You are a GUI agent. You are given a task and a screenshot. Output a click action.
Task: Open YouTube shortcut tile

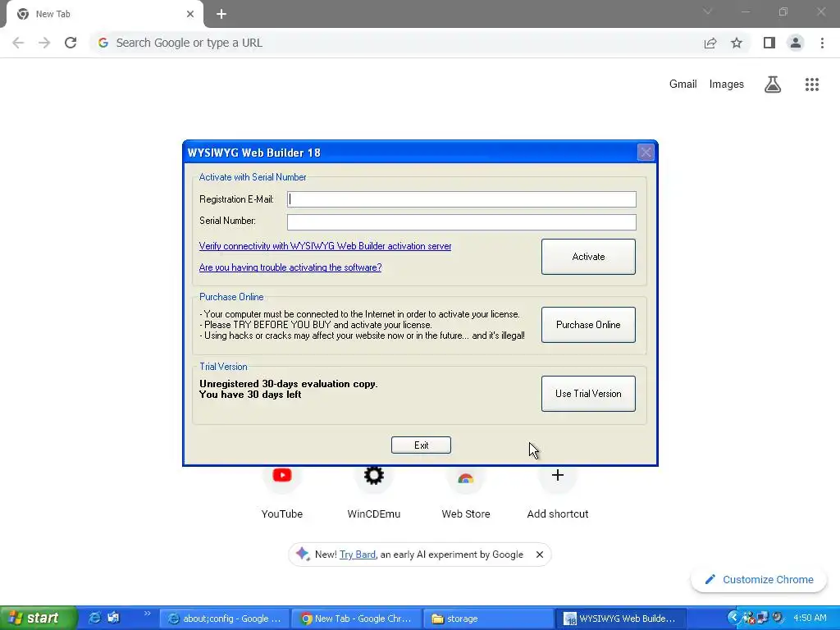282,493
